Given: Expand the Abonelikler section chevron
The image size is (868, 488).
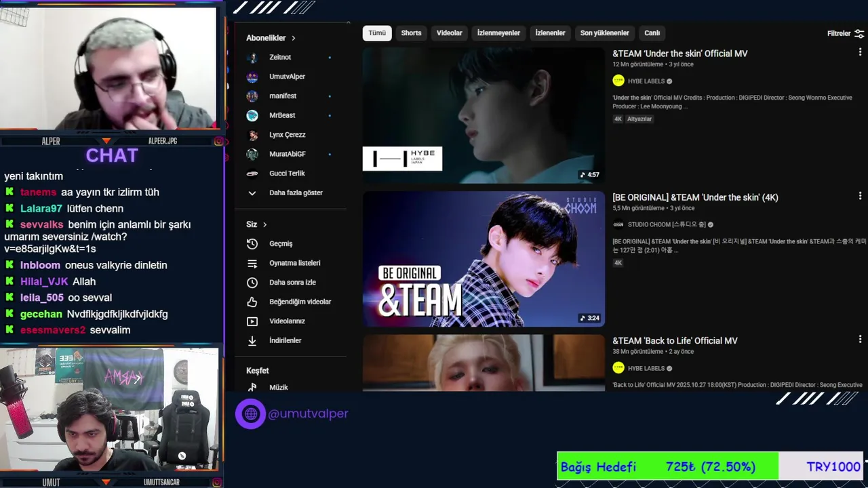Looking at the screenshot, I should (x=294, y=38).
